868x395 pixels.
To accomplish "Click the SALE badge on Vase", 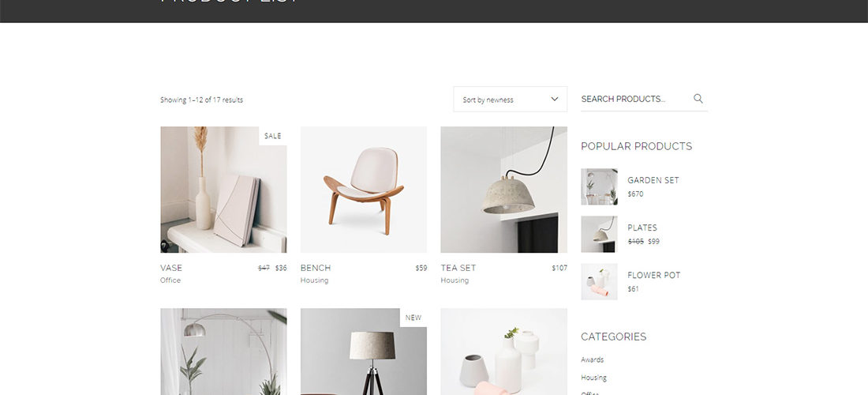I will (273, 136).
